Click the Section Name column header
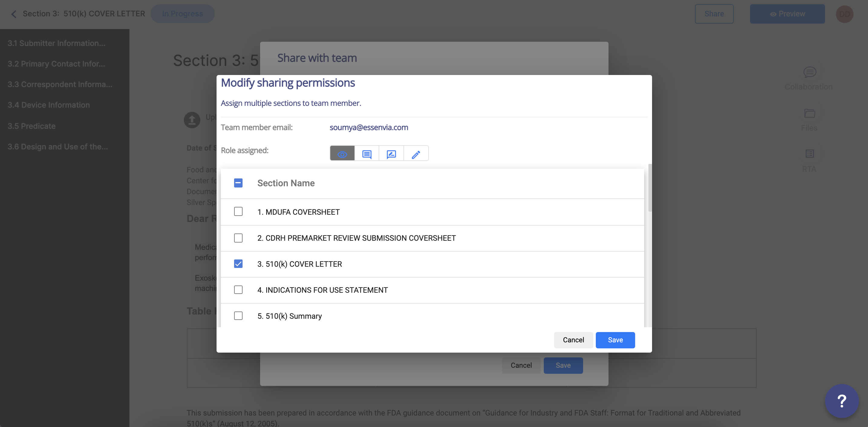868x427 pixels. pyautogui.click(x=286, y=183)
